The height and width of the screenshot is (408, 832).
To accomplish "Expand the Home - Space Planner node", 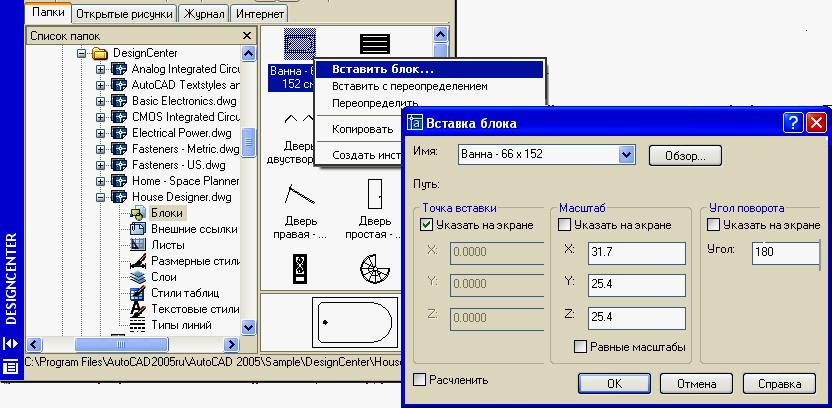I will tap(100, 181).
